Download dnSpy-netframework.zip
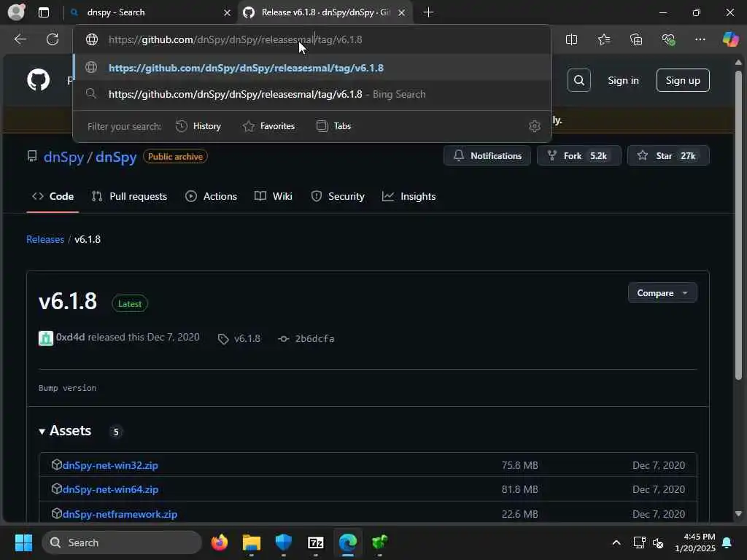The width and height of the screenshot is (747, 560). (x=120, y=514)
